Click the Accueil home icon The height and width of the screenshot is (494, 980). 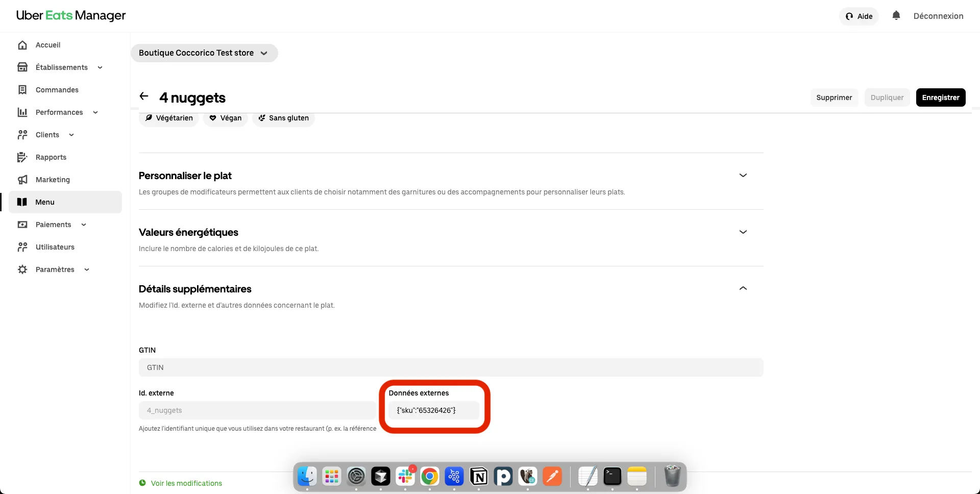(22, 45)
